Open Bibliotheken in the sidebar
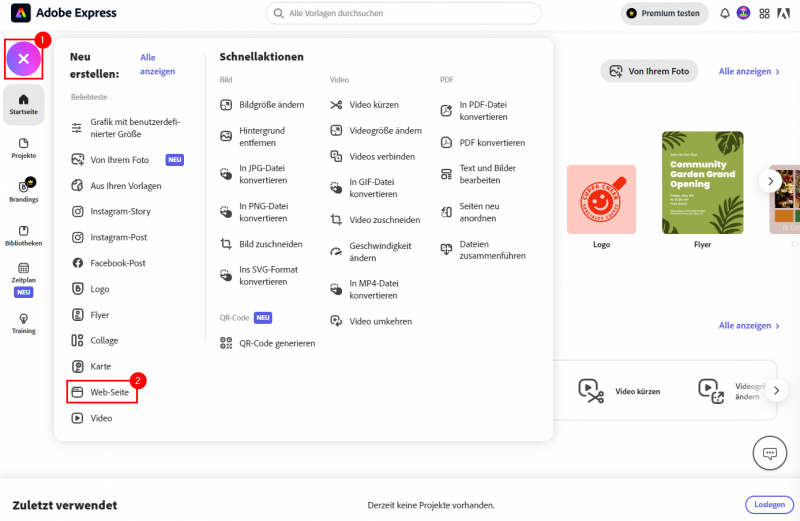 click(23, 235)
